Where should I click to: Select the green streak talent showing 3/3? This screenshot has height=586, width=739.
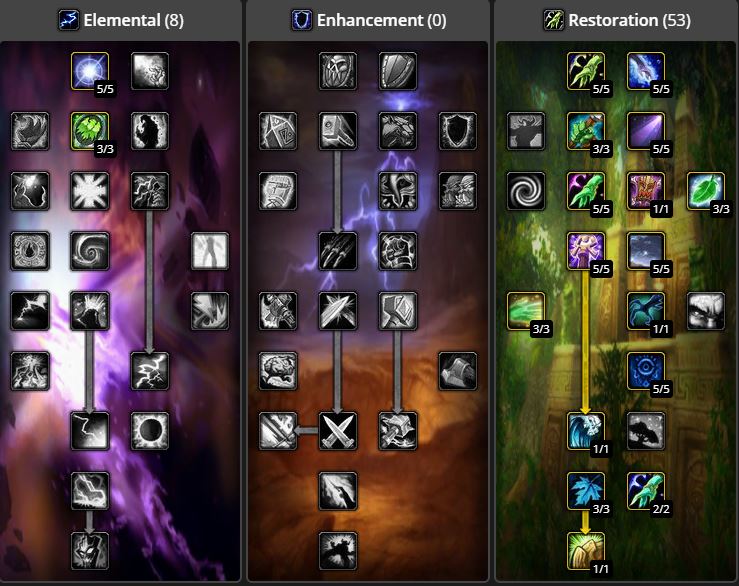point(526,311)
